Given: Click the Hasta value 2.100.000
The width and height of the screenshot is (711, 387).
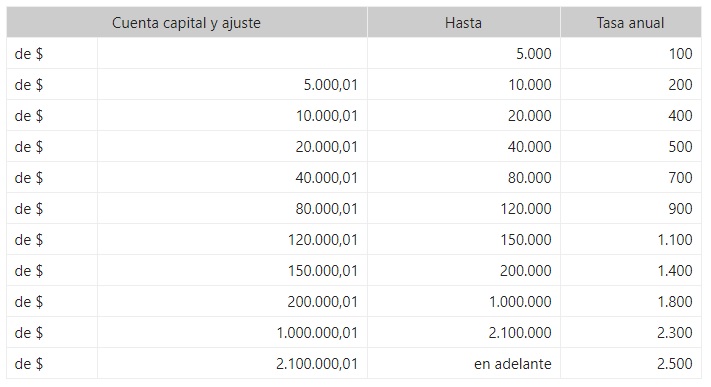Looking at the screenshot, I should coord(464,332).
